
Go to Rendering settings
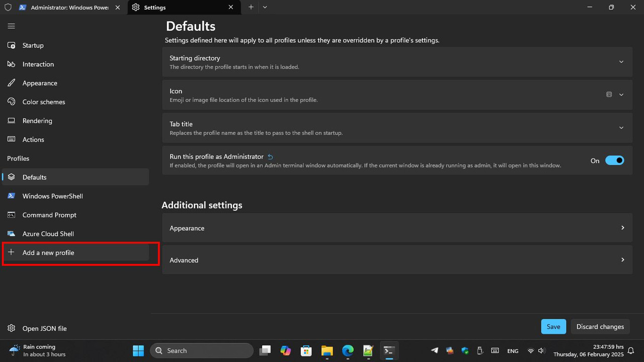click(x=75, y=121)
